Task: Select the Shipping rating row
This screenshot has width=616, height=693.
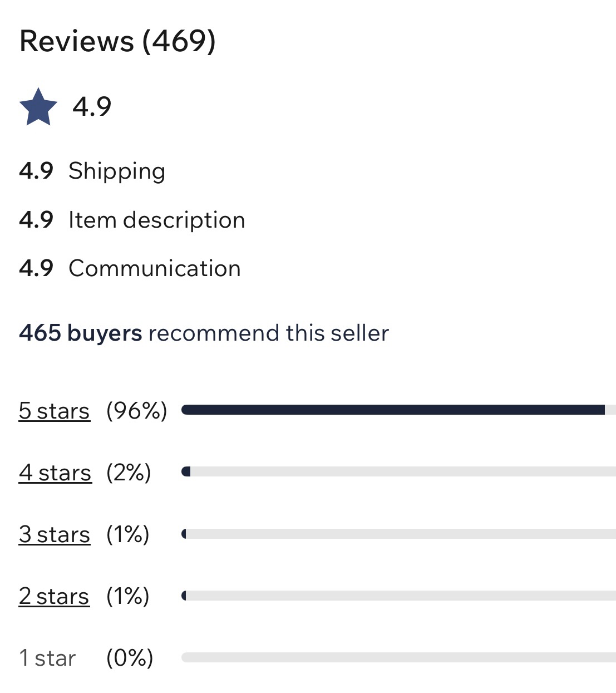Action: pyautogui.click(x=92, y=171)
